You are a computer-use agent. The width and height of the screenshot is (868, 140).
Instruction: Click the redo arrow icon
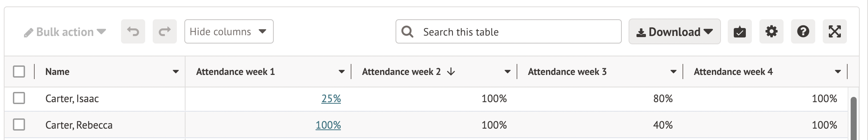click(x=165, y=31)
